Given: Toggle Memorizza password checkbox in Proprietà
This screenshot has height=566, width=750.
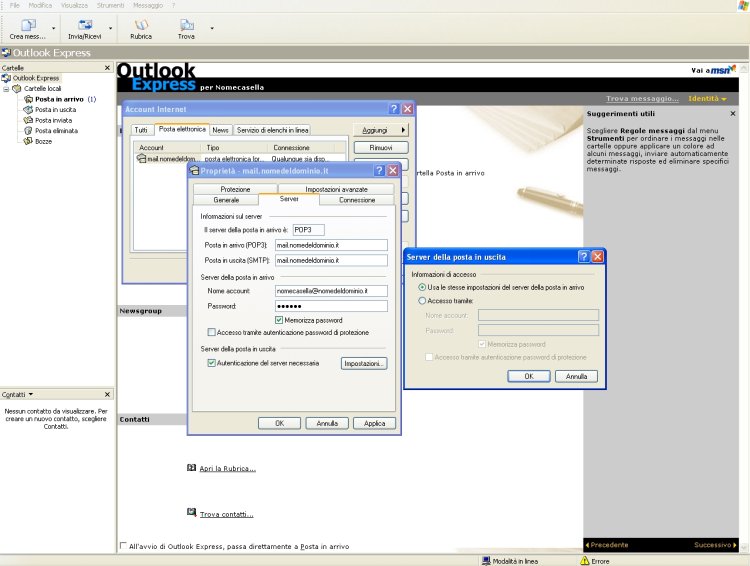Looking at the screenshot, I should click(x=279, y=320).
